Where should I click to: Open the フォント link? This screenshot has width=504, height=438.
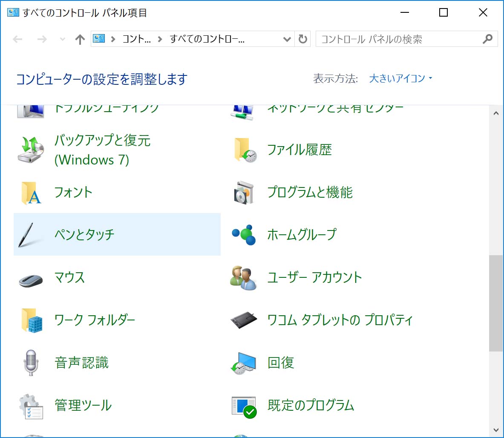[73, 193]
